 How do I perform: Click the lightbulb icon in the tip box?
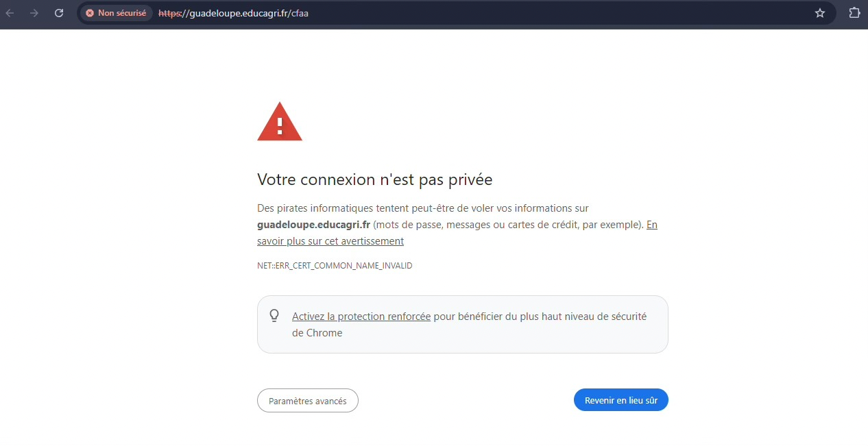point(274,316)
